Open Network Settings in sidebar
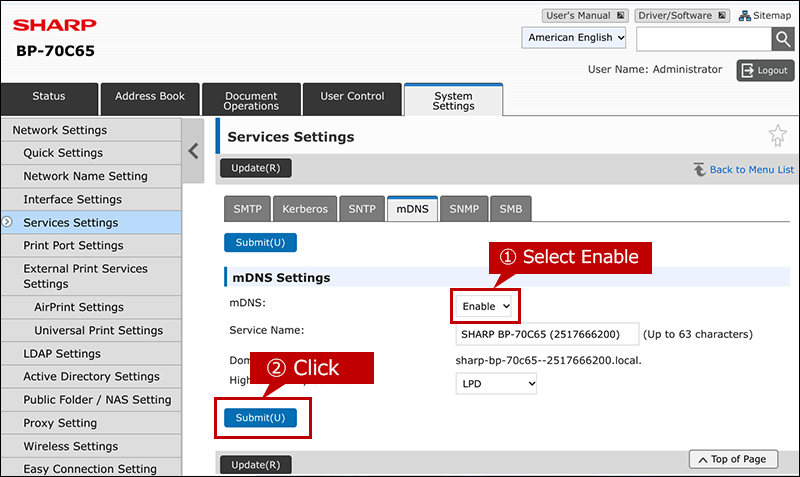Screen dimensions: 800x477 (91, 130)
